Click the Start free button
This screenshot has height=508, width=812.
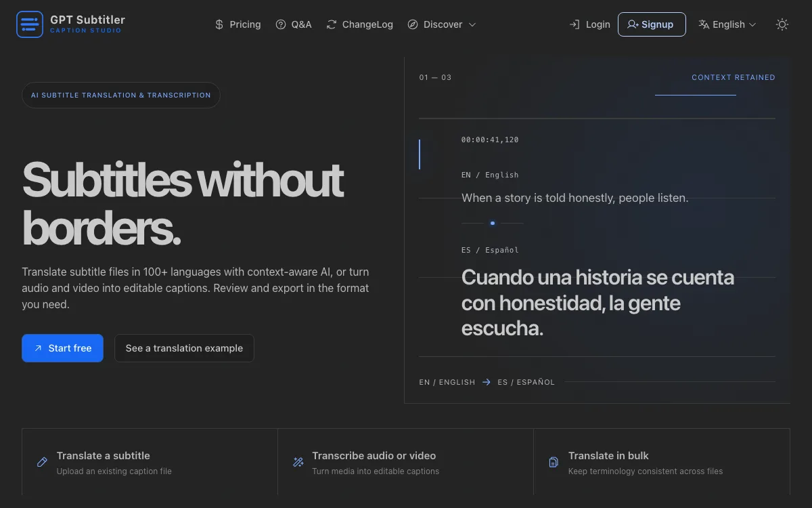click(62, 348)
